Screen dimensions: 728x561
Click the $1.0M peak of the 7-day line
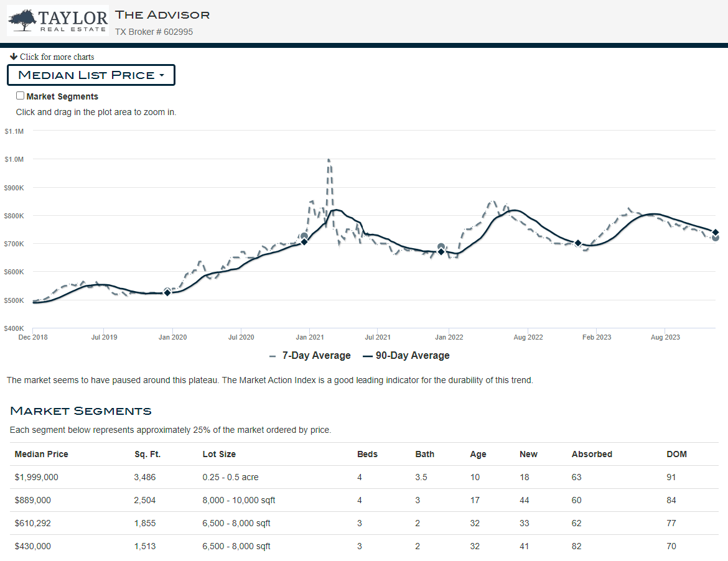(329, 160)
